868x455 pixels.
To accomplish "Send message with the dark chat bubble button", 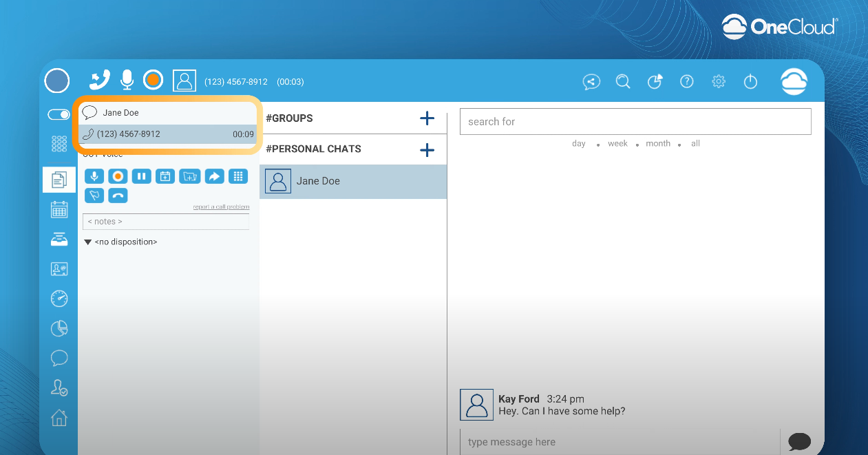I will click(x=799, y=441).
